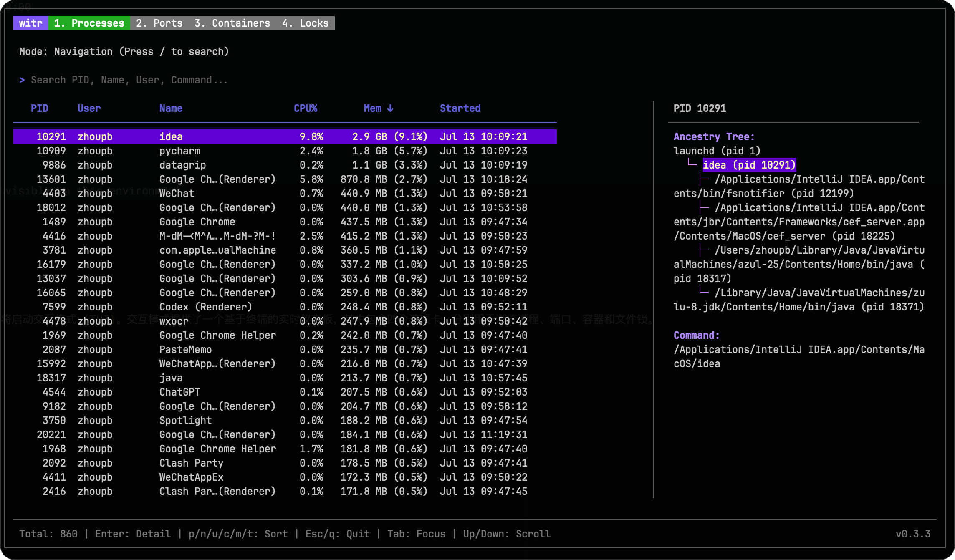
Task: Sort by Name column header
Action: (x=171, y=108)
